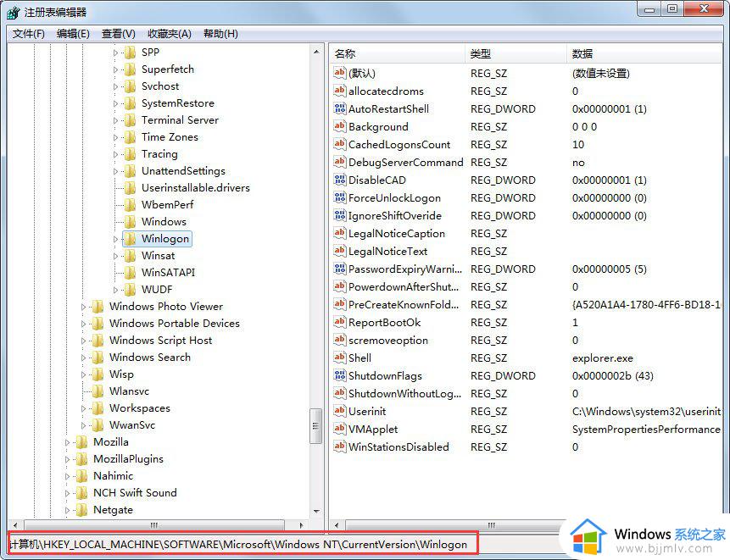Click the Background string value icon
Screen dimensions: 730x560
pos(340,126)
